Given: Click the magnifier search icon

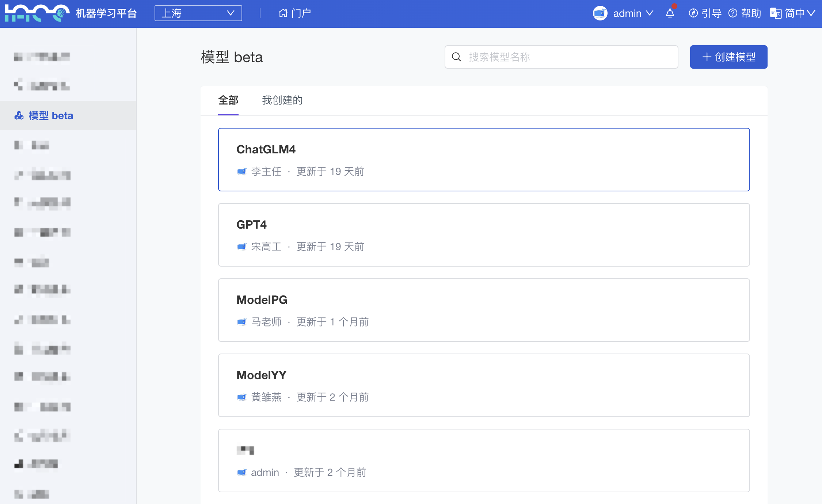Looking at the screenshot, I should 456,57.
